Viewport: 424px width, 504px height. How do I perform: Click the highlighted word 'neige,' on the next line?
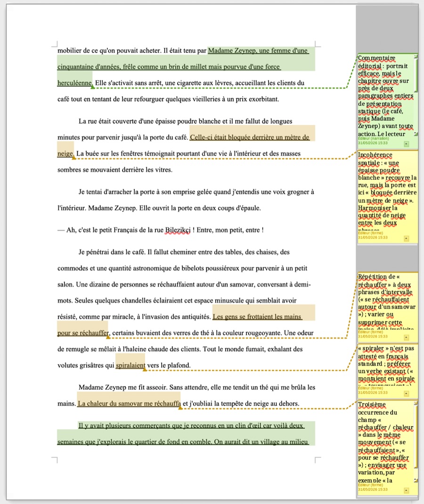65,153
